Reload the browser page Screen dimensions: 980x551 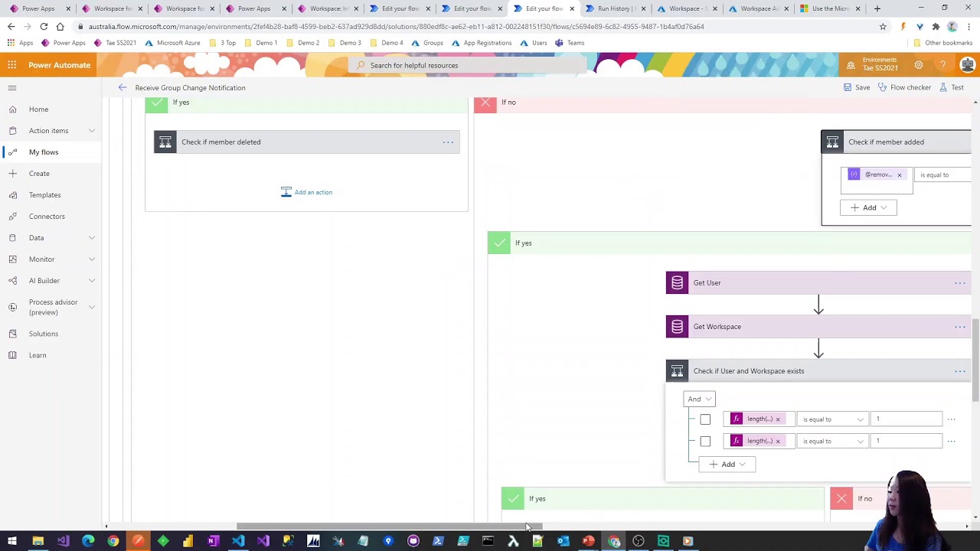click(44, 26)
